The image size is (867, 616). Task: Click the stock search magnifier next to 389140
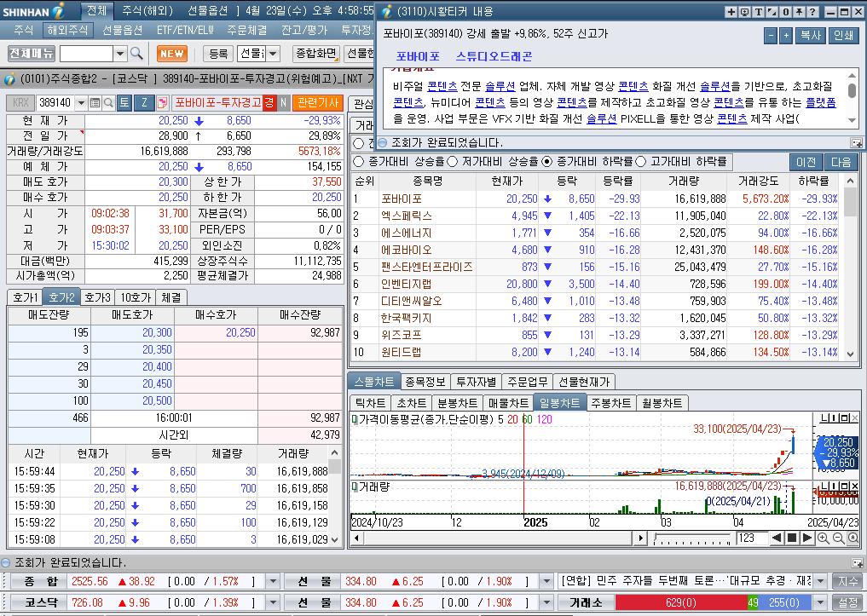coord(108,103)
